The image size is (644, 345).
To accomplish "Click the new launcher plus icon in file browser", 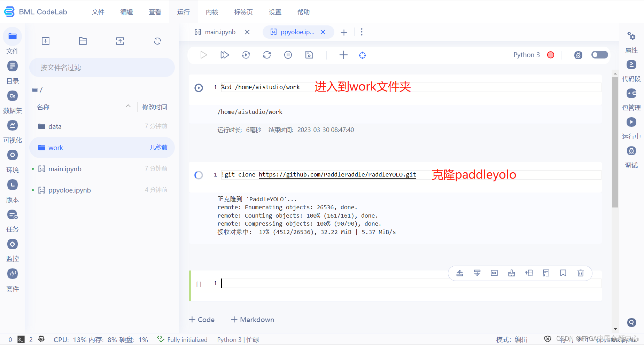I will [x=46, y=41].
